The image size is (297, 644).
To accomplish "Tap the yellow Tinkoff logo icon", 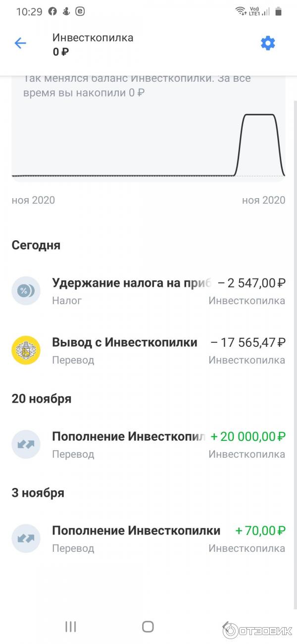I will coord(26,350).
